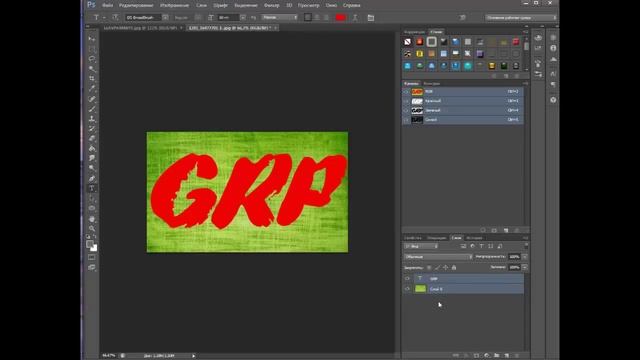Screen dimensions: 640x360
Task: Switch to the Операции tab
Action: coord(437,238)
